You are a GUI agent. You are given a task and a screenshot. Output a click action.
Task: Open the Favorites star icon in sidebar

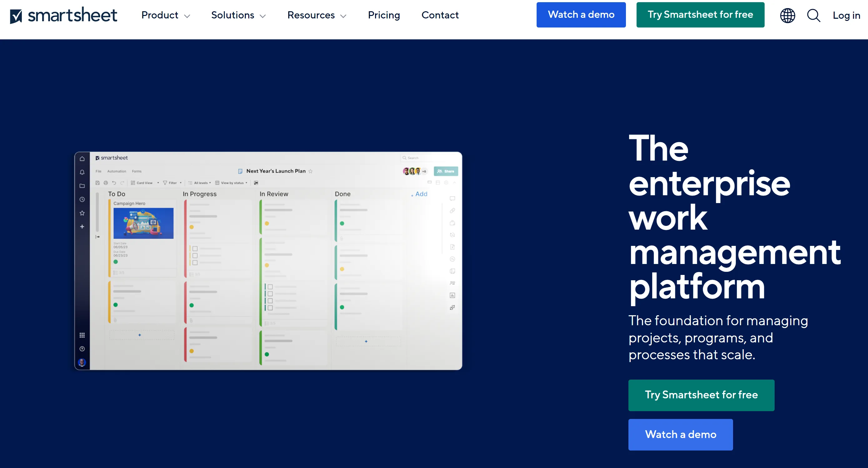pyautogui.click(x=82, y=213)
